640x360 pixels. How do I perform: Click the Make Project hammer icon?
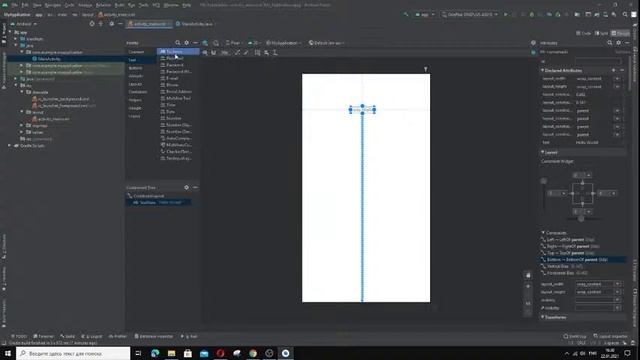coord(406,15)
